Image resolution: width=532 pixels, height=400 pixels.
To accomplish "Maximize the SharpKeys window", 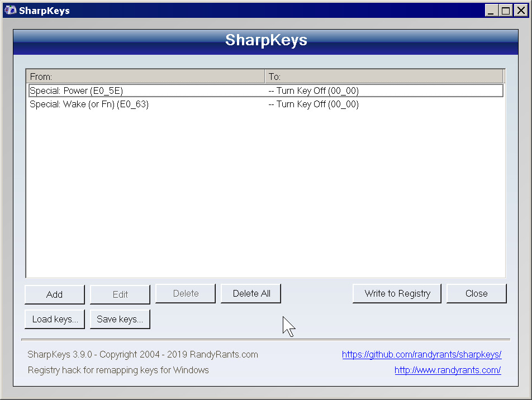I will click(505, 10).
